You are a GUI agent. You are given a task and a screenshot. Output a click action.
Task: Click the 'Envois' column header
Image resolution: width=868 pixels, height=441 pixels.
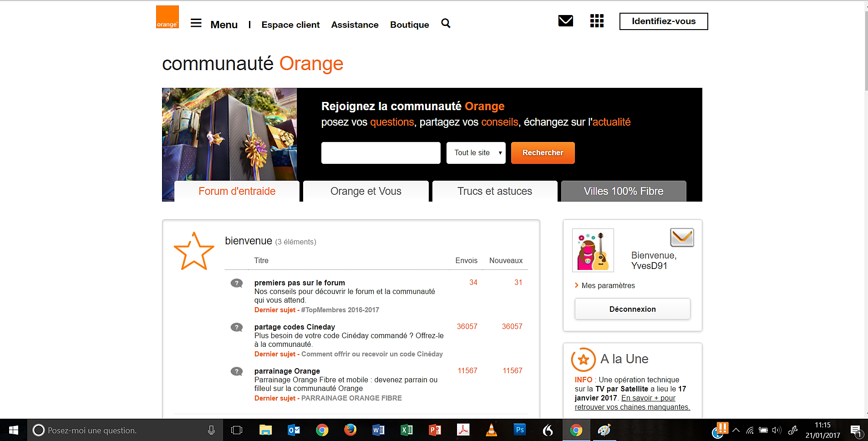[x=467, y=260]
